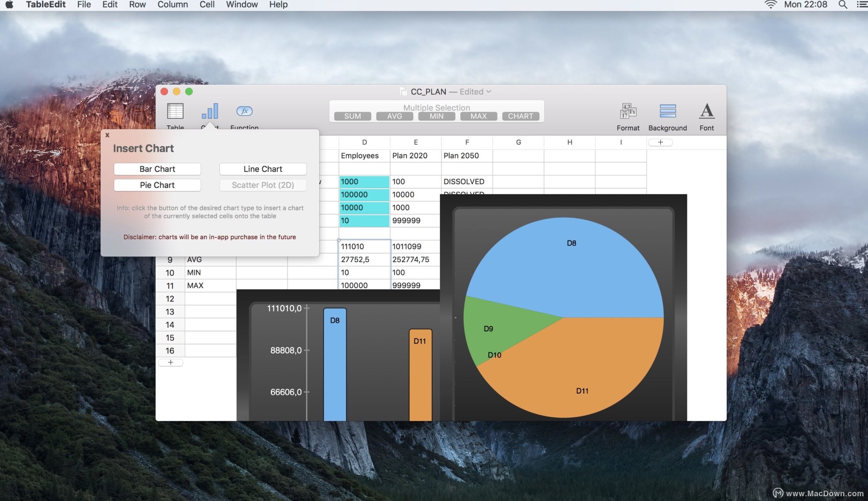This screenshot has height=501, width=868.
Task: Expand the Scatter Plot 2D option
Action: [263, 185]
